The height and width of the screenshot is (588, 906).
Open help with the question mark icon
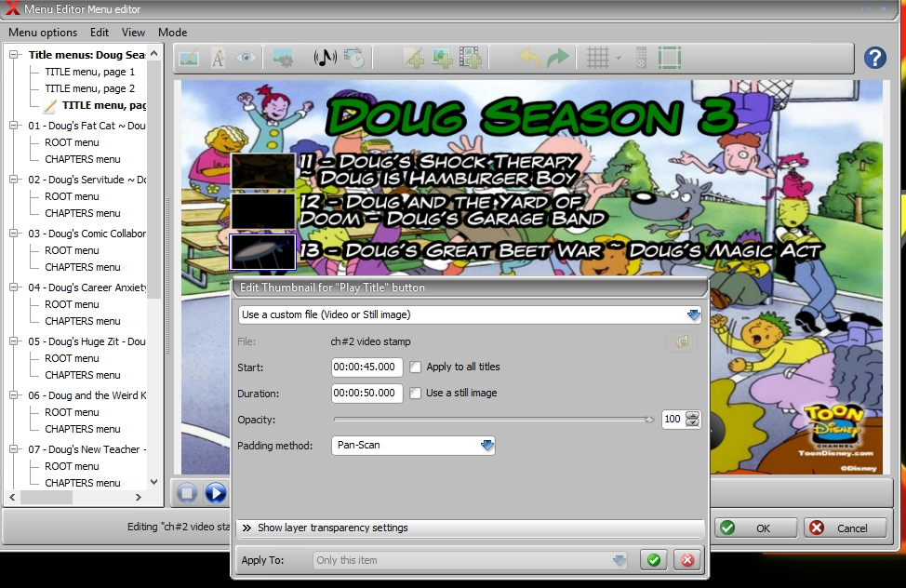(x=874, y=58)
